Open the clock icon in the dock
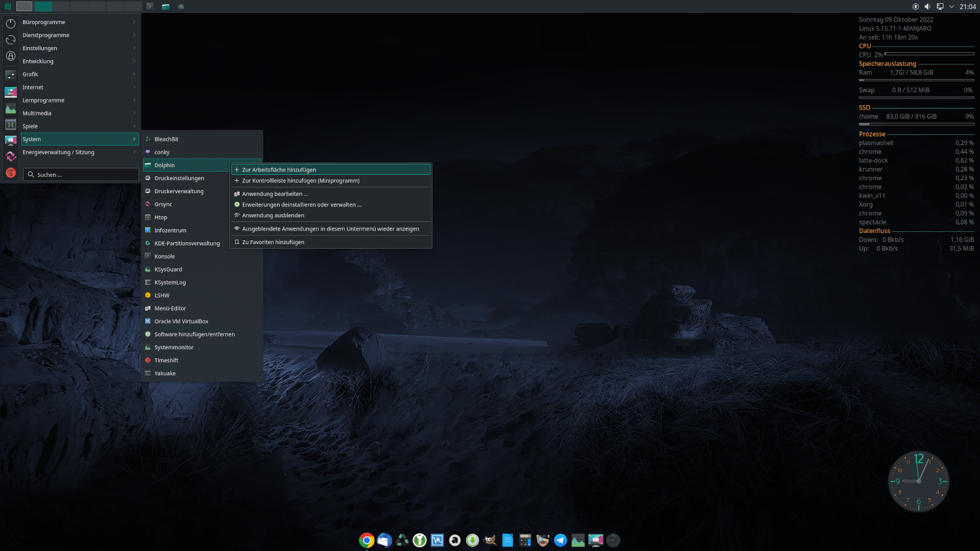Image resolution: width=980 pixels, height=551 pixels. (x=613, y=540)
